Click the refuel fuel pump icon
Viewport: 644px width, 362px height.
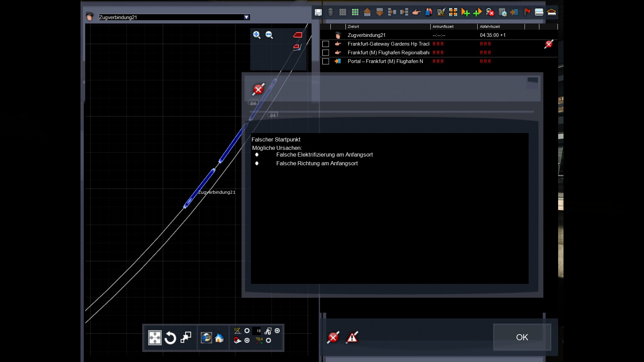(441, 12)
